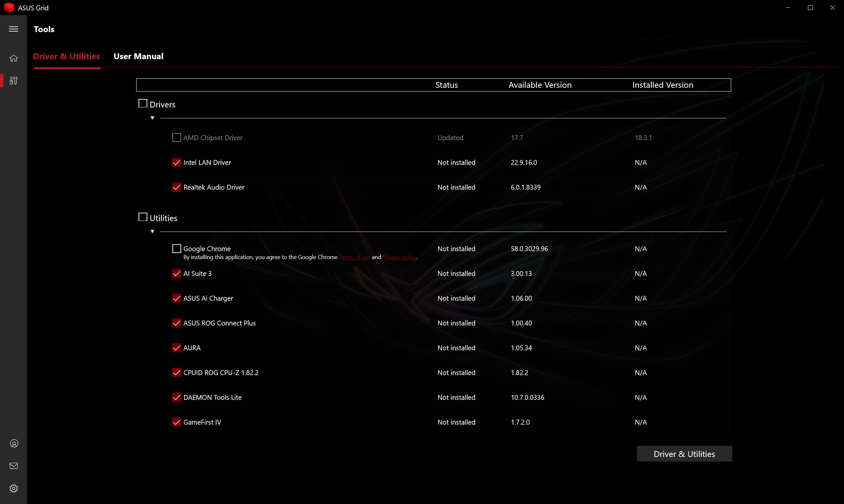Open the user account sidebar icon

click(x=14, y=443)
